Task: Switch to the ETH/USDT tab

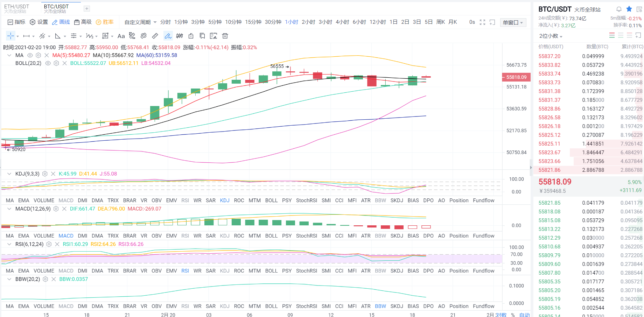Action: 16,8
